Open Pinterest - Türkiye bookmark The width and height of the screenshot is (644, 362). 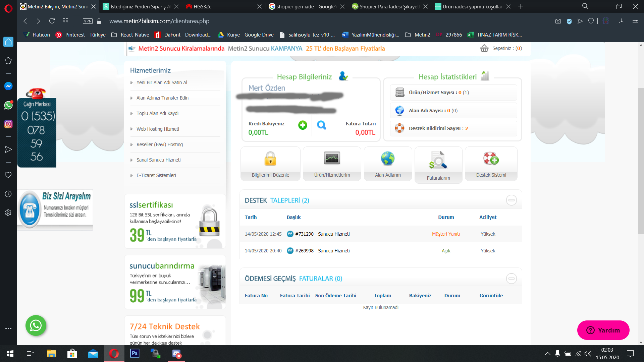pos(80,35)
